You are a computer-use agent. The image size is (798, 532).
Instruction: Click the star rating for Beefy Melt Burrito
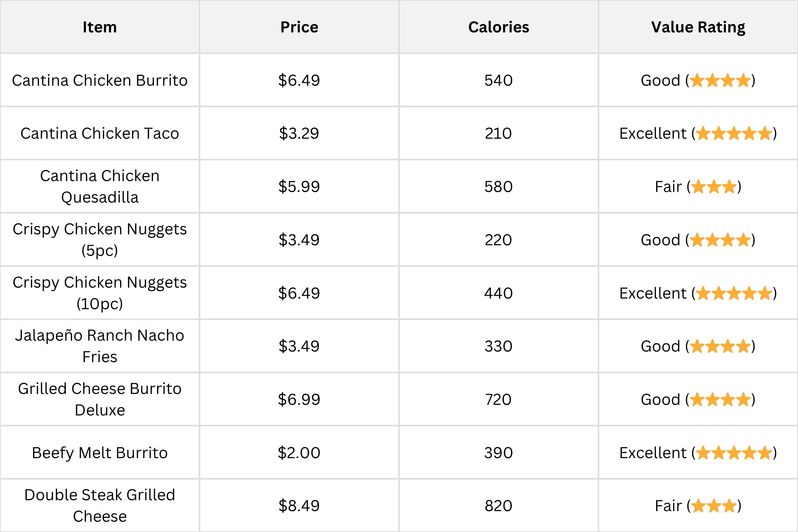(x=734, y=453)
